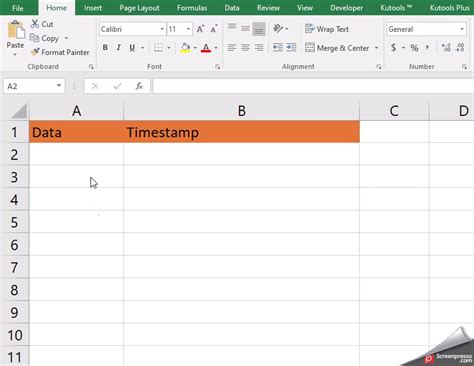Apply accounting dollar format
This screenshot has height=366, width=474.
[x=394, y=48]
